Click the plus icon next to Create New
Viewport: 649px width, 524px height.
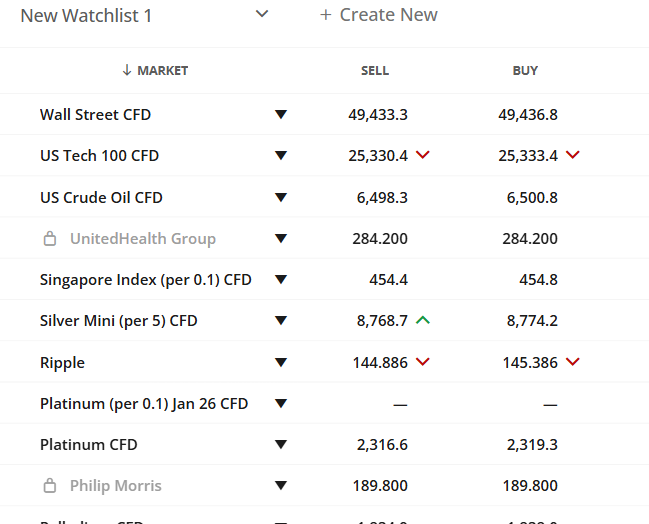(325, 15)
